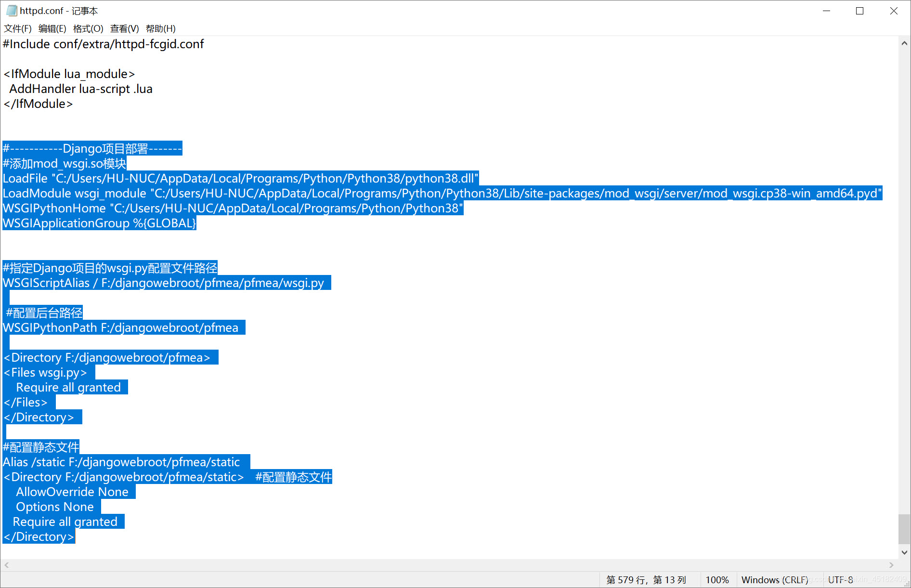Image resolution: width=911 pixels, height=588 pixels.
Task: Minimize the Notepad window
Action: coord(827,11)
